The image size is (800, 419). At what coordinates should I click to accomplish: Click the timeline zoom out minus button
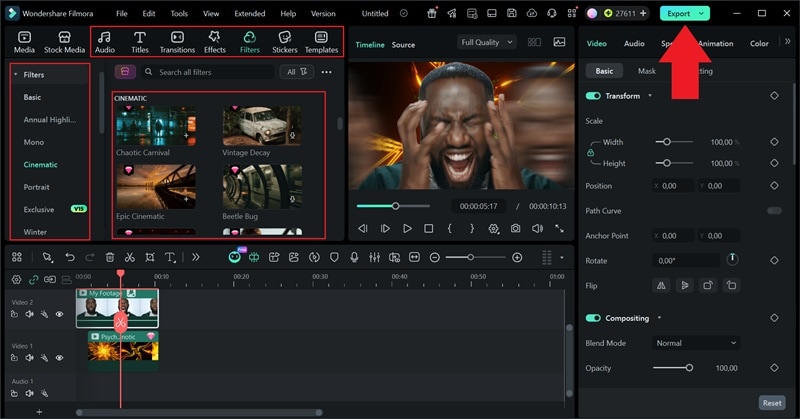pyautogui.click(x=435, y=257)
